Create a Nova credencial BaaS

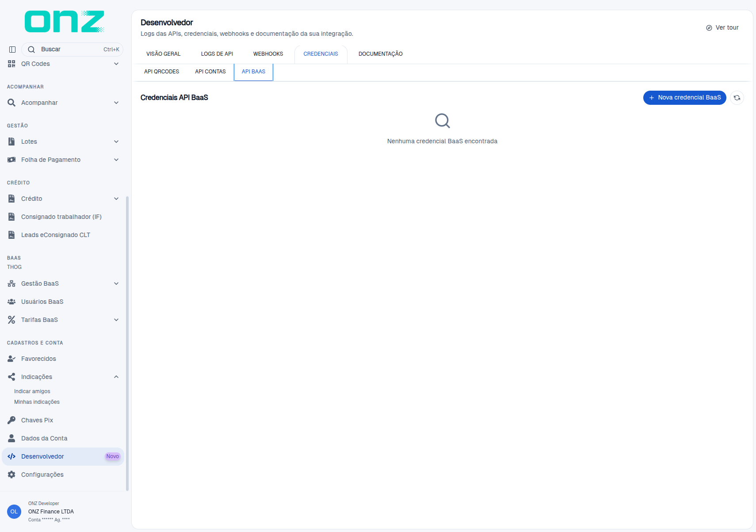pos(685,98)
